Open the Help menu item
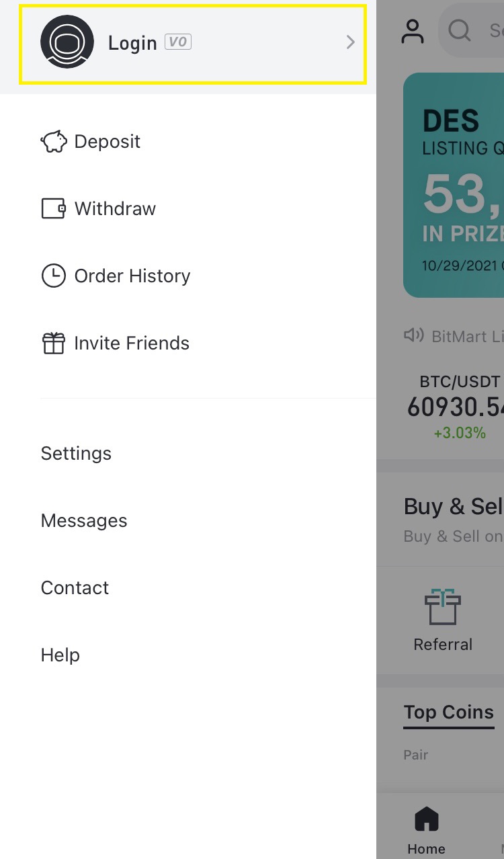 pyautogui.click(x=60, y=655)
